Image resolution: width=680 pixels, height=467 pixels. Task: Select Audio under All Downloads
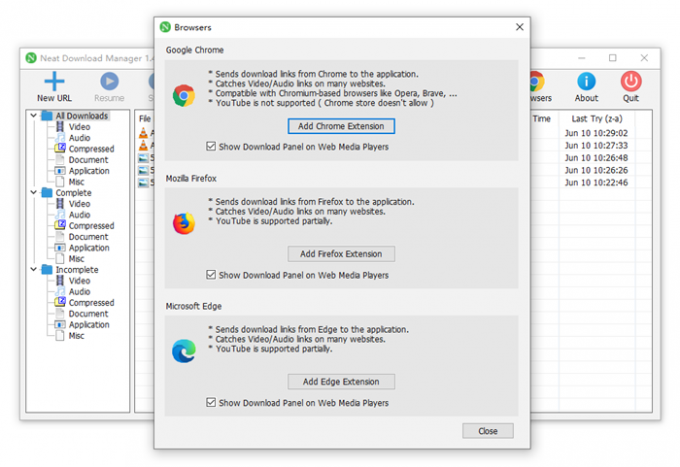[x=79, y=138]
